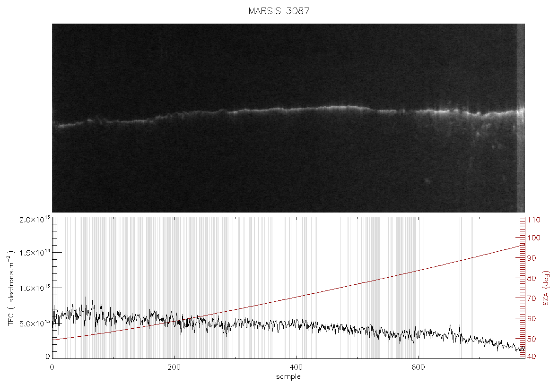The image size is (558, 392).
Task: Click the 1.5×10^16 TEC tick label
Action: [x=35, y=253]
